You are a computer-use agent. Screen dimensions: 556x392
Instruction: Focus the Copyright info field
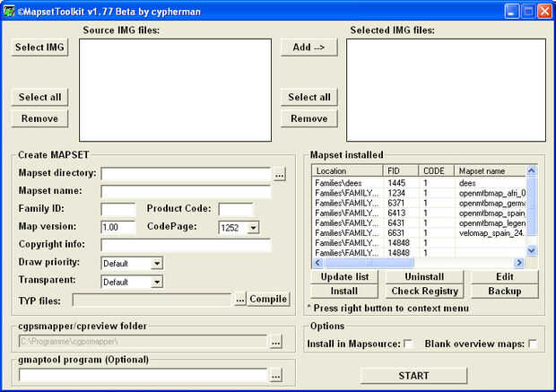(187, 245)
